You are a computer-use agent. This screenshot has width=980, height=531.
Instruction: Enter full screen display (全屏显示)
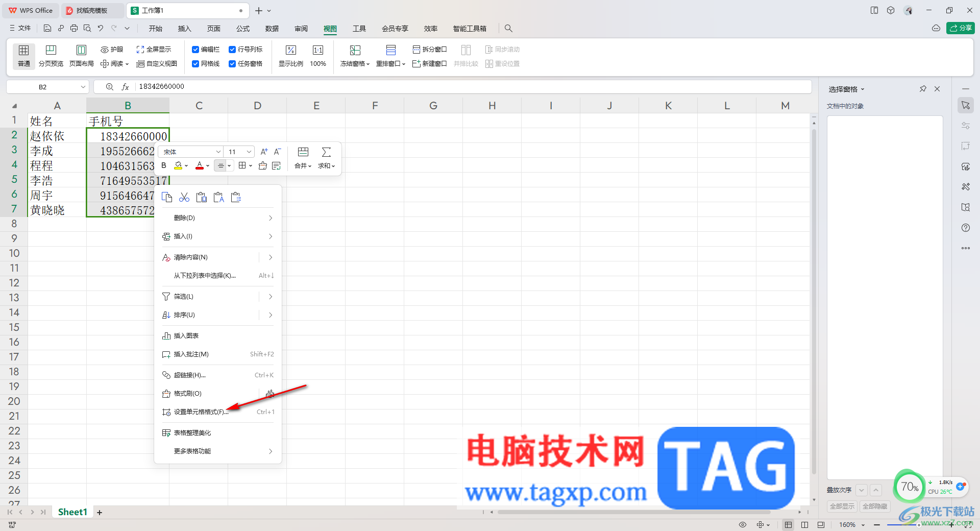(x=154, y=50)
